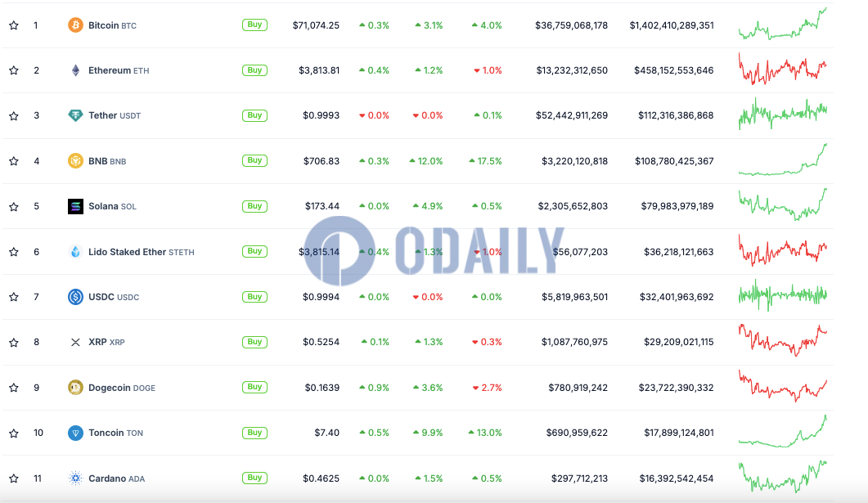Toggle Lido Staked Ether favorite star
Viewport: 868px width, 503px height.
(14, 252)
